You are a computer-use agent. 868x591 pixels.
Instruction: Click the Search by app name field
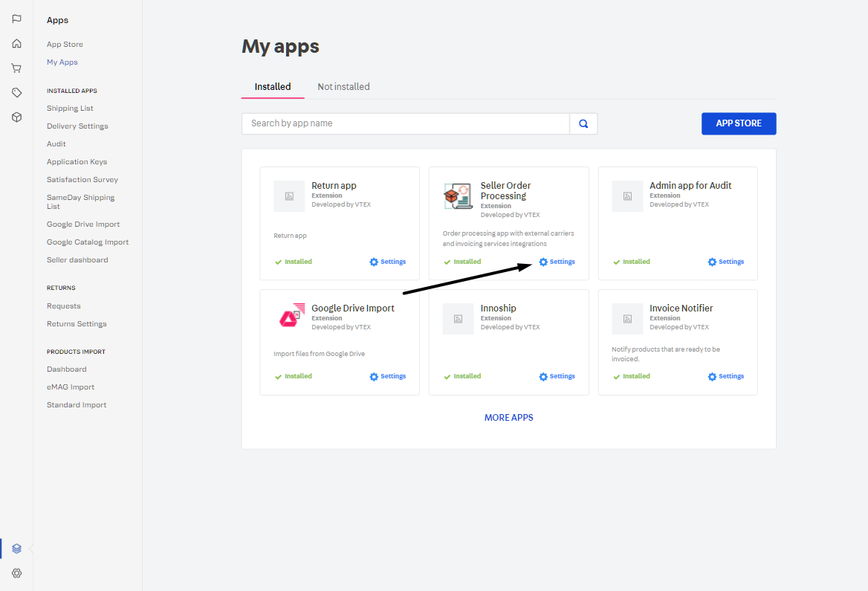406,123
